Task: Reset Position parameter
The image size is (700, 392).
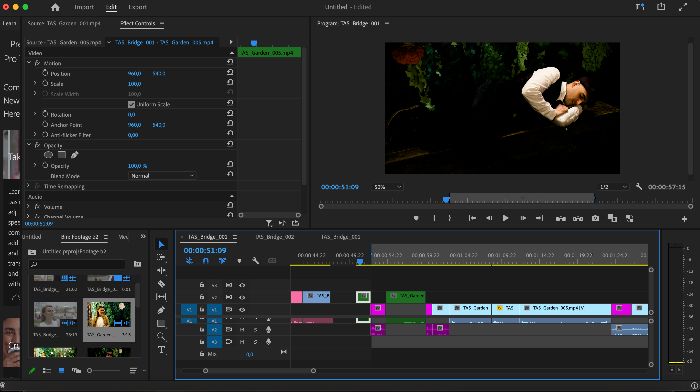Action: [230, 72]
